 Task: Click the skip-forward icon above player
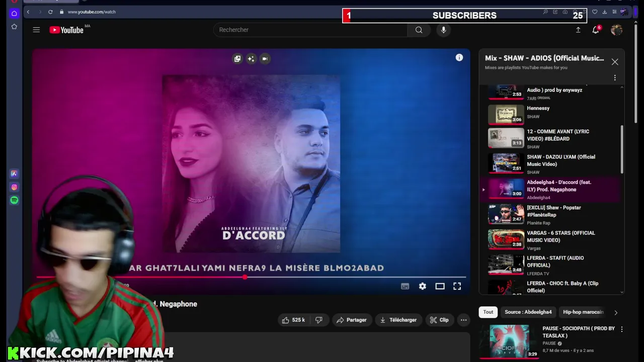point(265,59)
